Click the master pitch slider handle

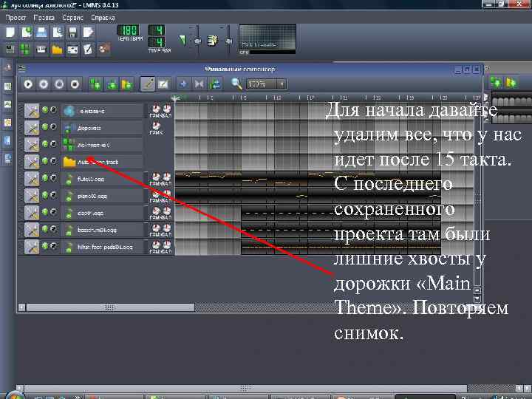click(228, 41)
